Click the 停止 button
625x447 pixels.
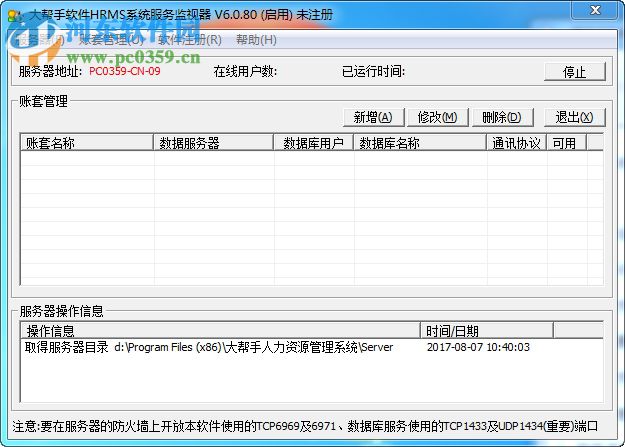coord(574,72)
